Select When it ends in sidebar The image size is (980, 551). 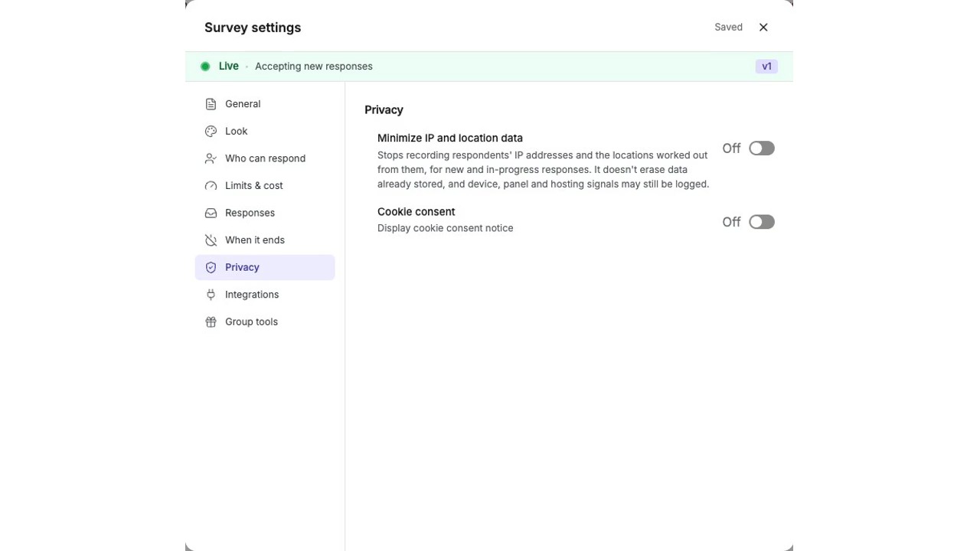[x=265, y=240]
